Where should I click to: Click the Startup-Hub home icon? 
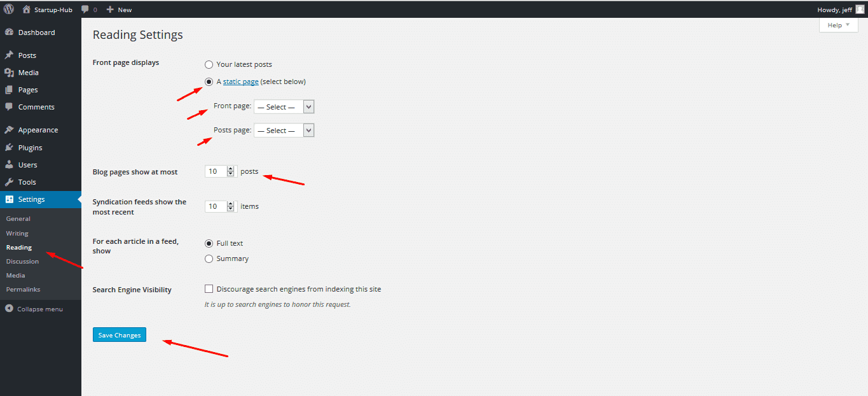pos(26,10)
